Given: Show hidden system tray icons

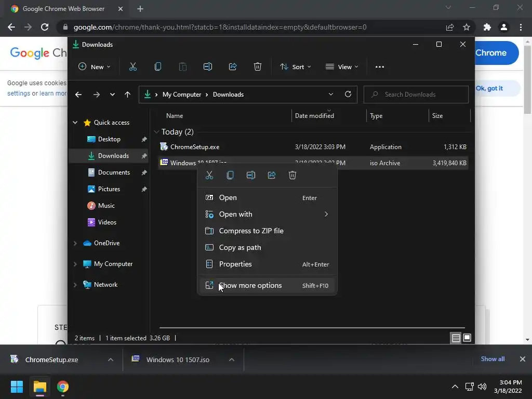Looking at the screenshot, I should [x=455, y=387].
